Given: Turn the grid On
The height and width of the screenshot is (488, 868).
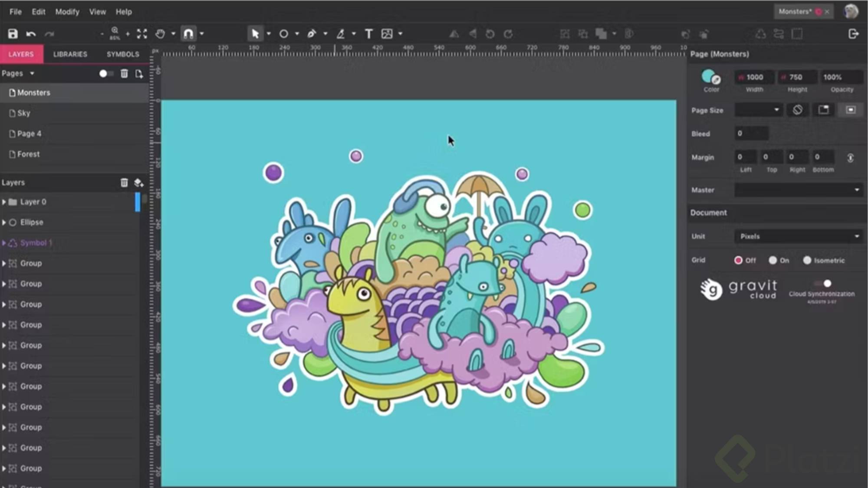Looking at the screenshot, I should pyautogui.click(x=773, y=260).
